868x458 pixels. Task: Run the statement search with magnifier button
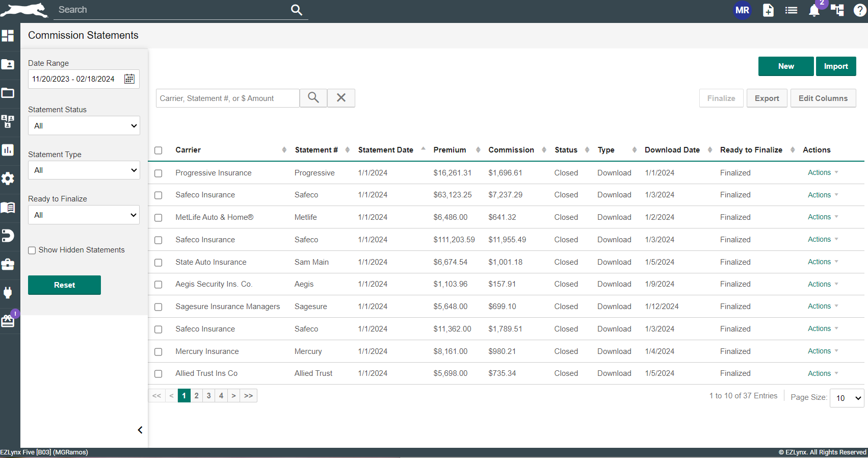(313, 98)
